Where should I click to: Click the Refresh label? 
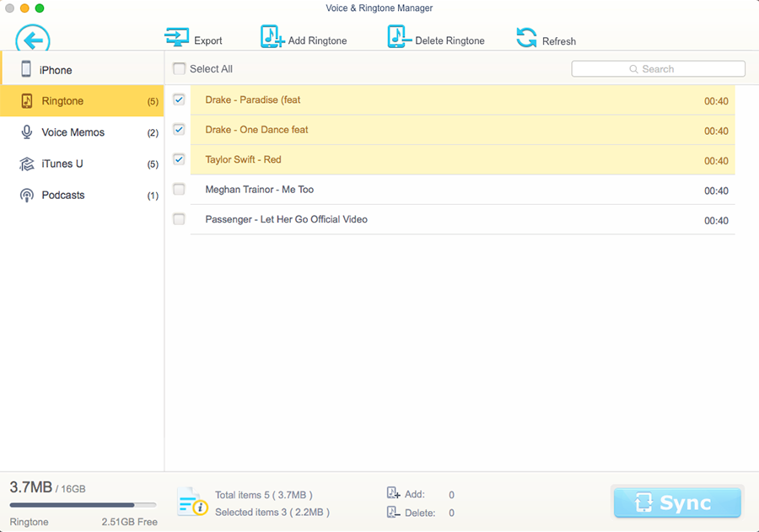coord(559,41)
